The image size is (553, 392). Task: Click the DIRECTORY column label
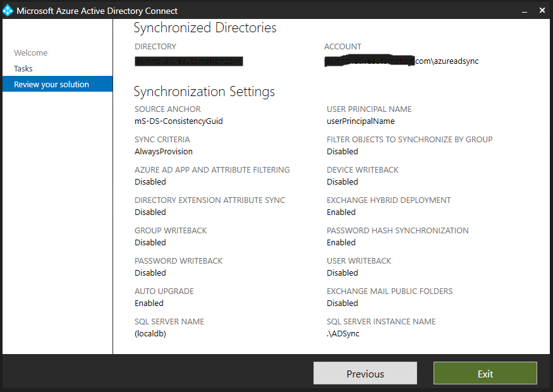[x=155, y=47]
